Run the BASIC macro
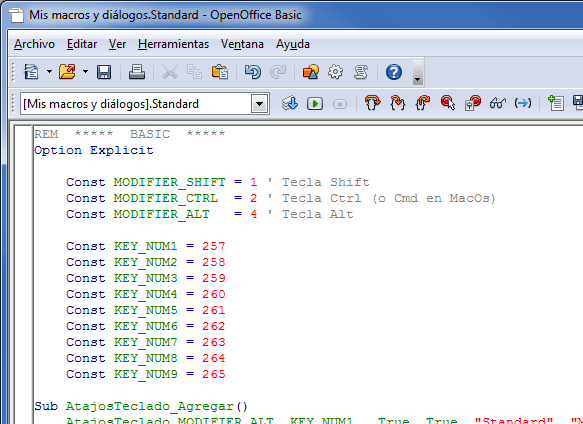The width and height of the screenshot is (583, 424). coord(315,103)
